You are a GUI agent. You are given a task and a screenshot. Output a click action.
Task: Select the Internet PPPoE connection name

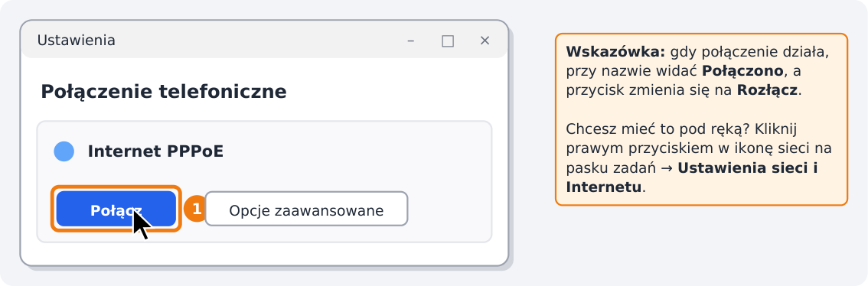[155, 151]
